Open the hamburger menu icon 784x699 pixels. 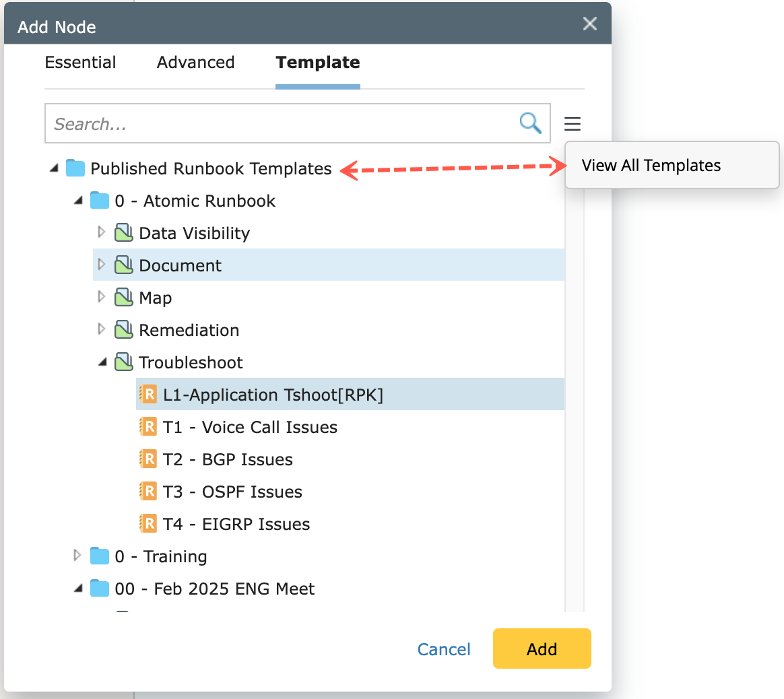(573, 124)
